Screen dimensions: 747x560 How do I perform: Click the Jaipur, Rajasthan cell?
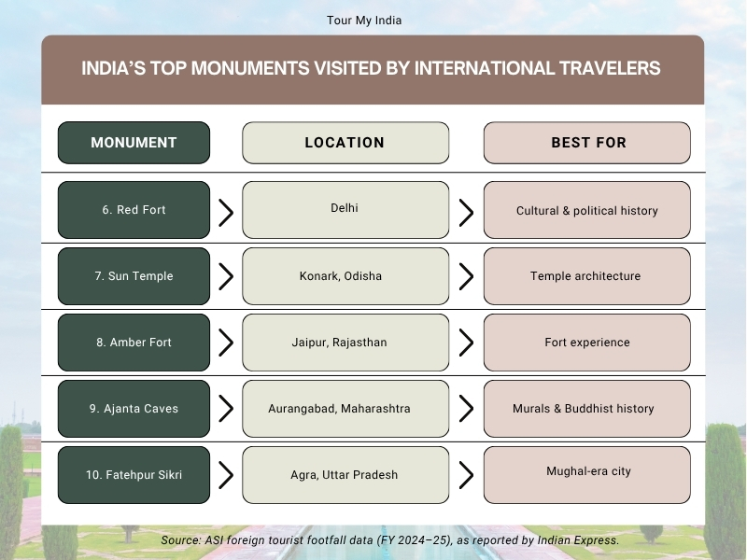[x=345, y=343]
